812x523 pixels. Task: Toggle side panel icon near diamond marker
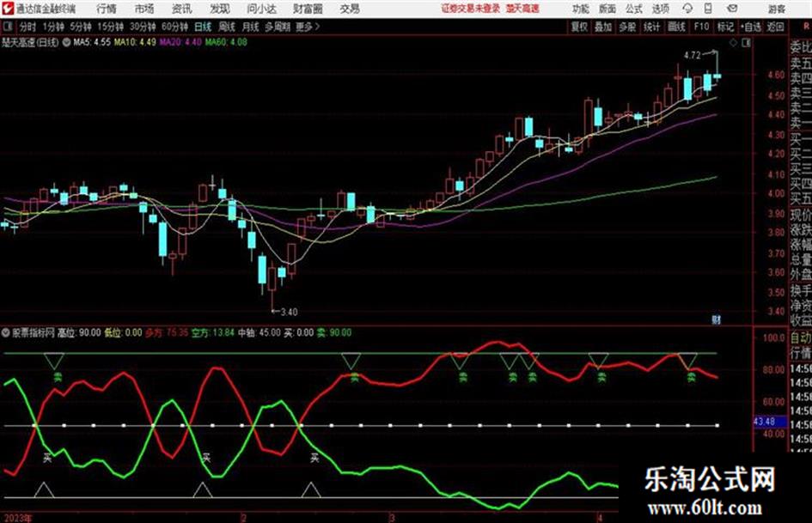click(x=746, y=43)
